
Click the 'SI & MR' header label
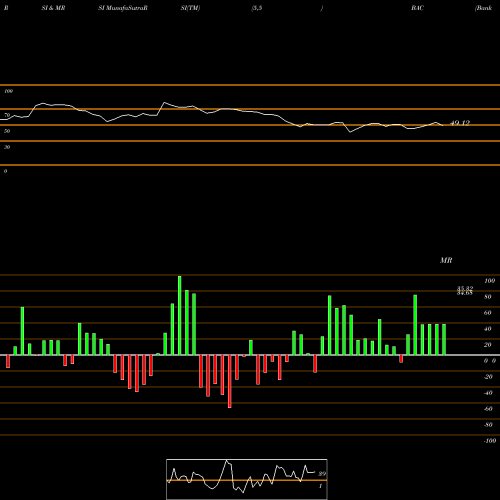[53, 8]
